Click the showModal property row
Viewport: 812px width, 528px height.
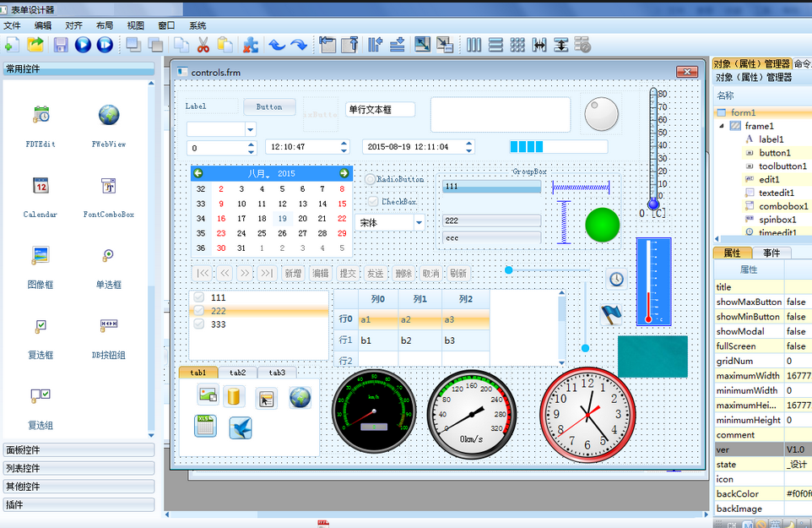[763, 331]
